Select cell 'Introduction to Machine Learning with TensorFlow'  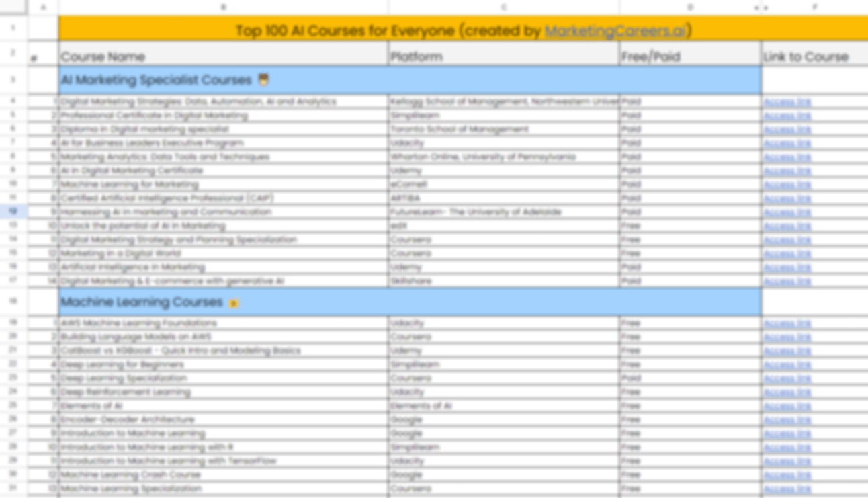(x=223, y=461)
